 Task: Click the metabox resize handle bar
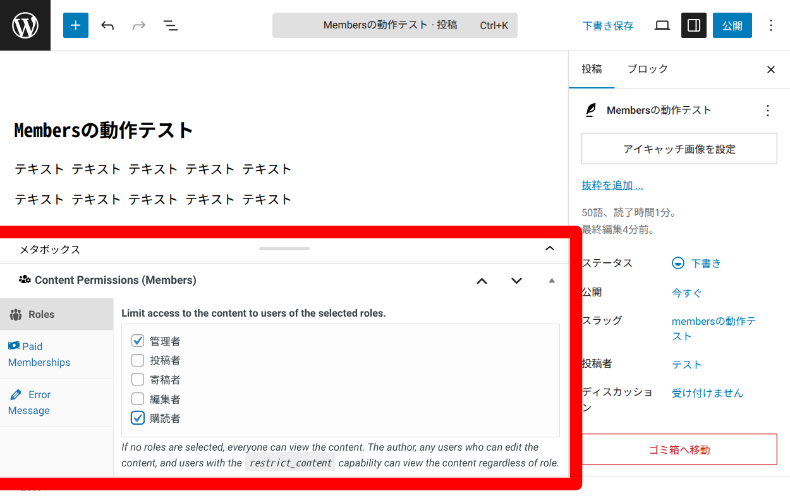284,249
